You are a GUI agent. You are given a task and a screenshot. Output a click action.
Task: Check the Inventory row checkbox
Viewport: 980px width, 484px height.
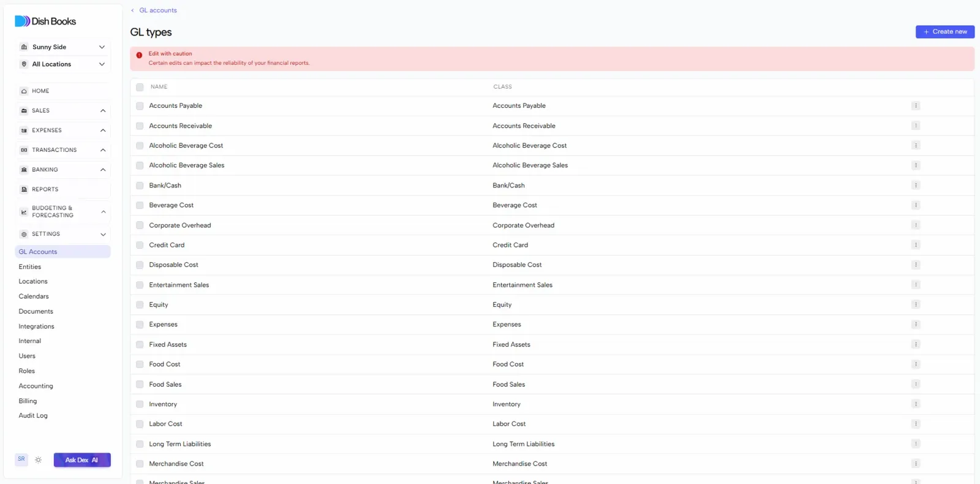pyautogui.click(x=140, y=404)
